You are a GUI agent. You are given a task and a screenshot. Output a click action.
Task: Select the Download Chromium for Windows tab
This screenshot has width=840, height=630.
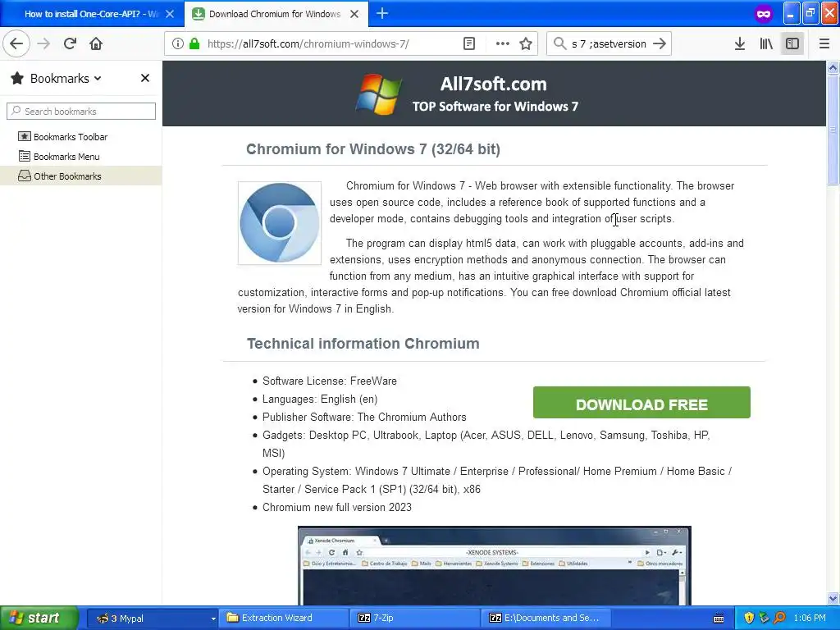coord(276,14)
